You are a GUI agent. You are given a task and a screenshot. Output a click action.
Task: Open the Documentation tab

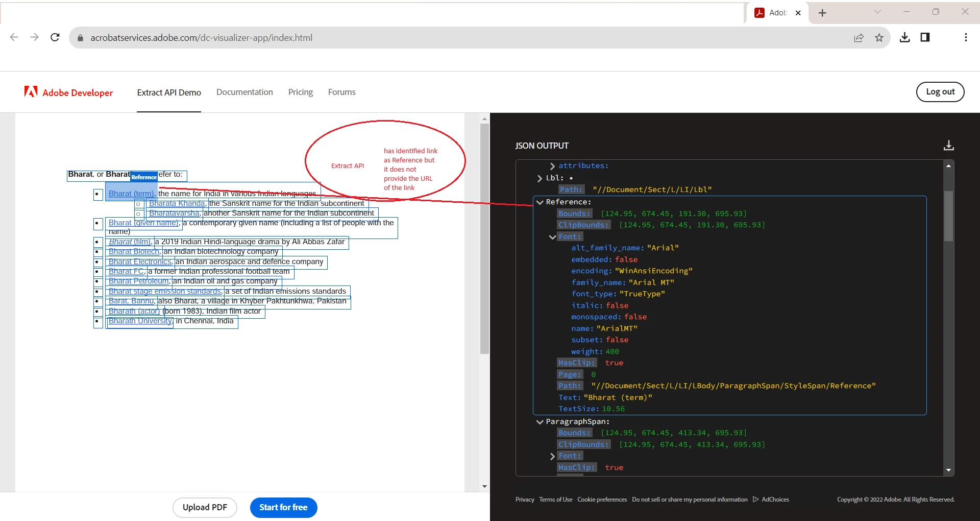coord(244,92)
